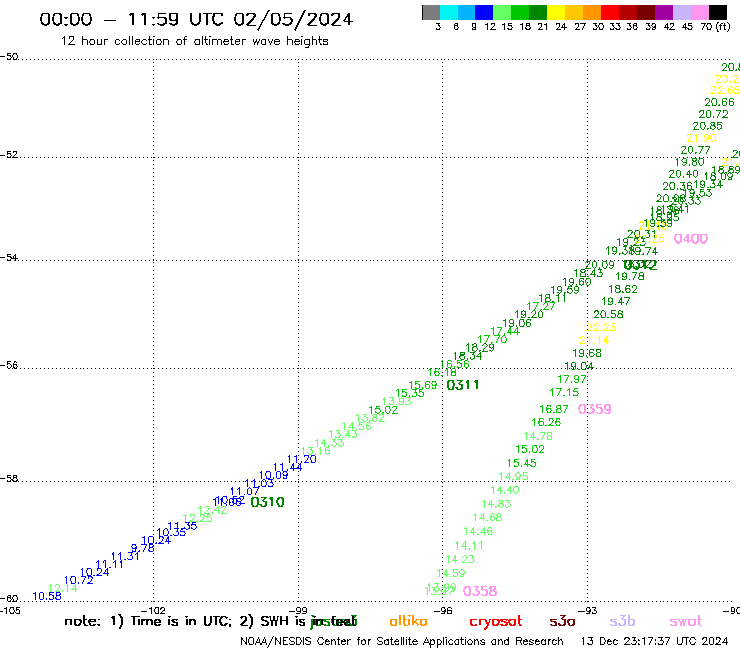Click the yellow 21.90 wave height value
This screenshot has height=650, width=740.
701,138
